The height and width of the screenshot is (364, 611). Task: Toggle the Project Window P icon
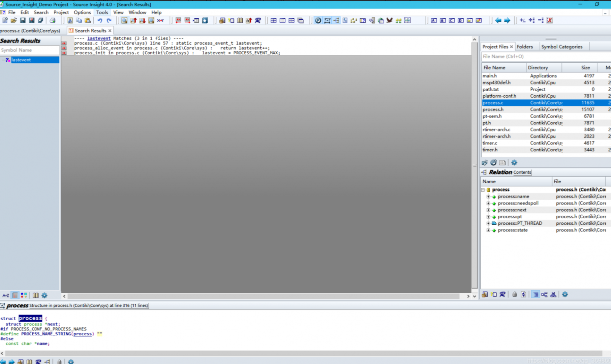pyautogui.click(x=318, y=21)
